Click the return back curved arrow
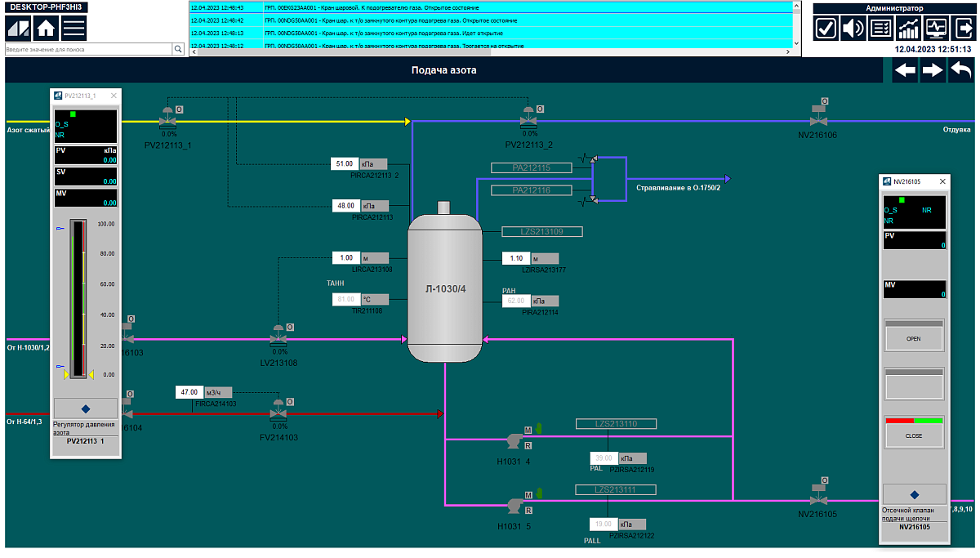The height and width of the screenshot is (558, 980). coord(961,71)
